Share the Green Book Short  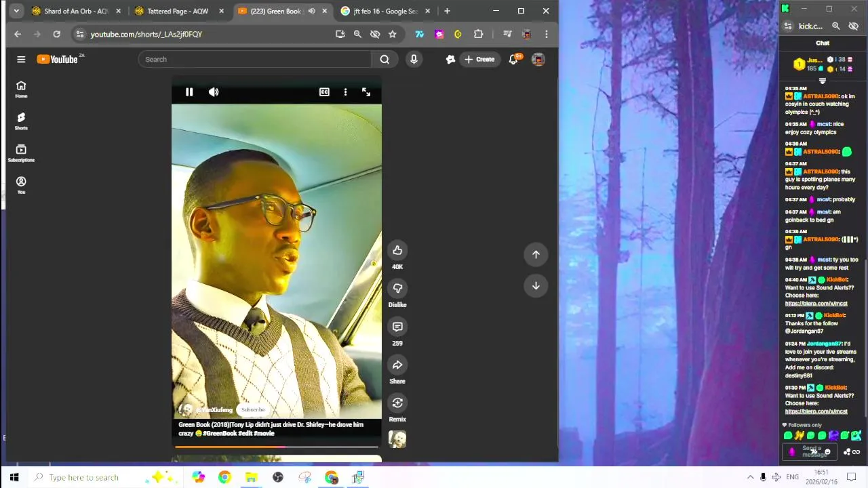pos(397,365)
